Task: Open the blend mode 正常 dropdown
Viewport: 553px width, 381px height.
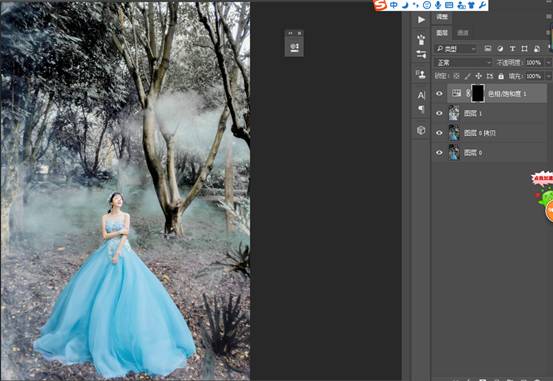Action: pyautogui.click(x=463, y=63)
